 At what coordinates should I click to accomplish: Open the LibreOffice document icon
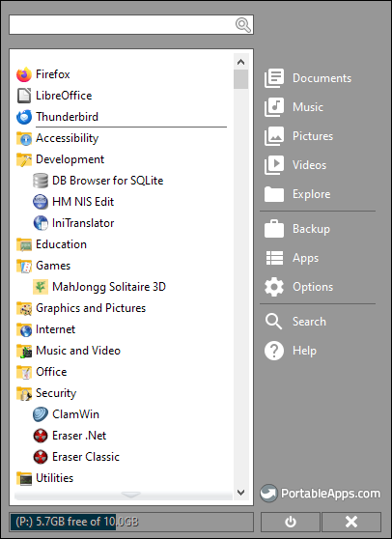coord(24,96)
